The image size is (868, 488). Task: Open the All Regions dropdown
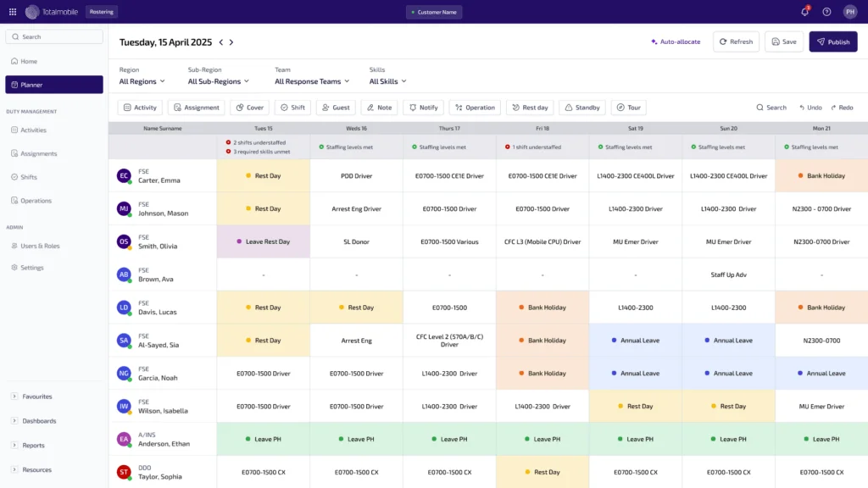point(140,81)
